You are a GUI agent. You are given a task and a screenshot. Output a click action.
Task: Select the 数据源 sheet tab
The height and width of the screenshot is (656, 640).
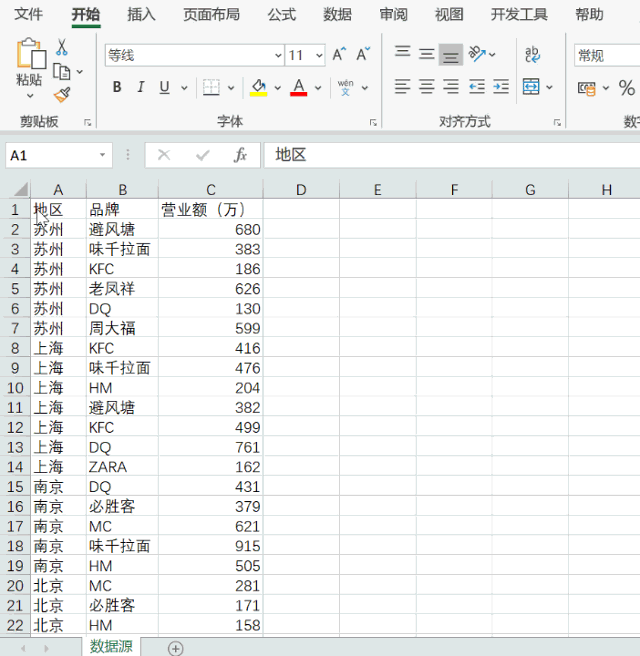pyautogui.click(x=111, y=646)
